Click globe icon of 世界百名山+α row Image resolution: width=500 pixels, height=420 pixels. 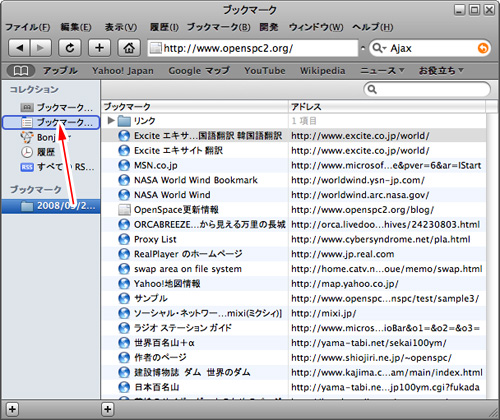click(124, 343)
